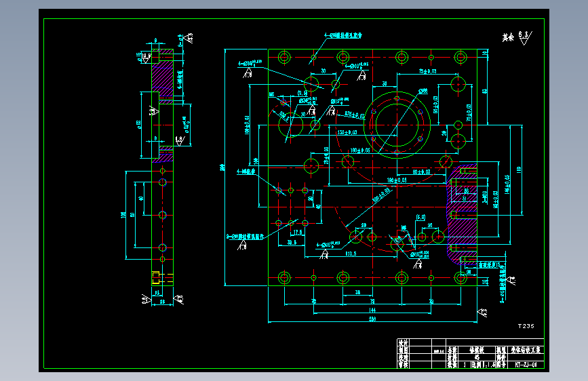Select the 45 material cell in title block
Viewport: 588px width, 381px height.
477,357
